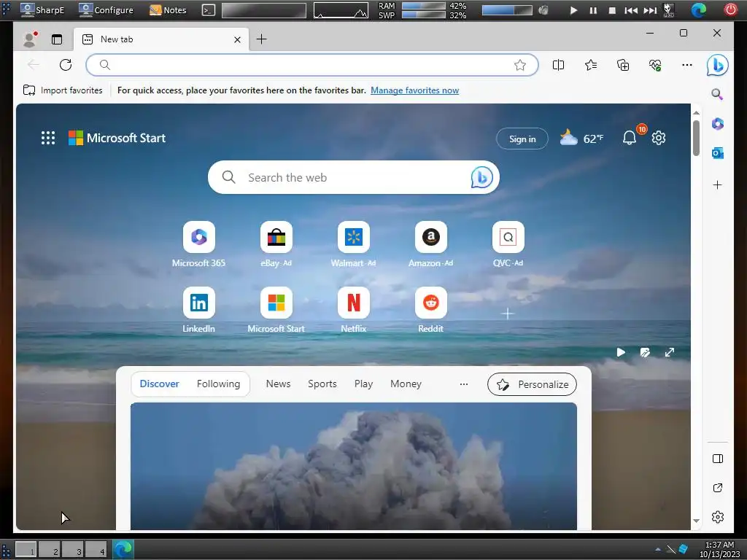Switch to workspace 3
Screen dimensions: 747x560
tap(73, 550)
